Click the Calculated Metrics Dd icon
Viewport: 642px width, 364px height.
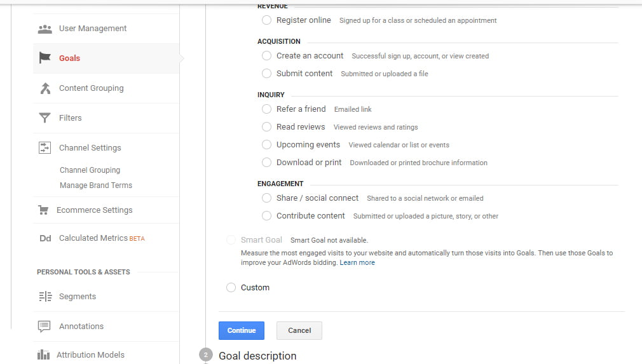(45, 238)
